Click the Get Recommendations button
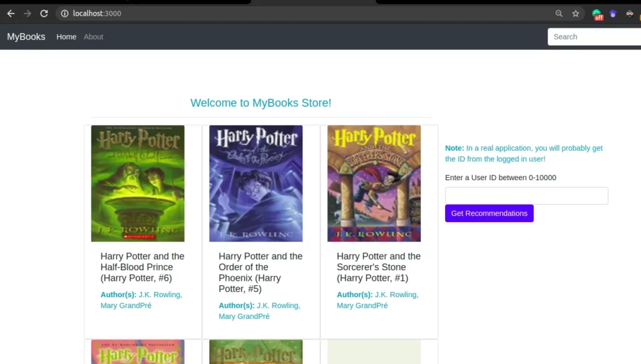Screen dimensions: 641x364 490,213
